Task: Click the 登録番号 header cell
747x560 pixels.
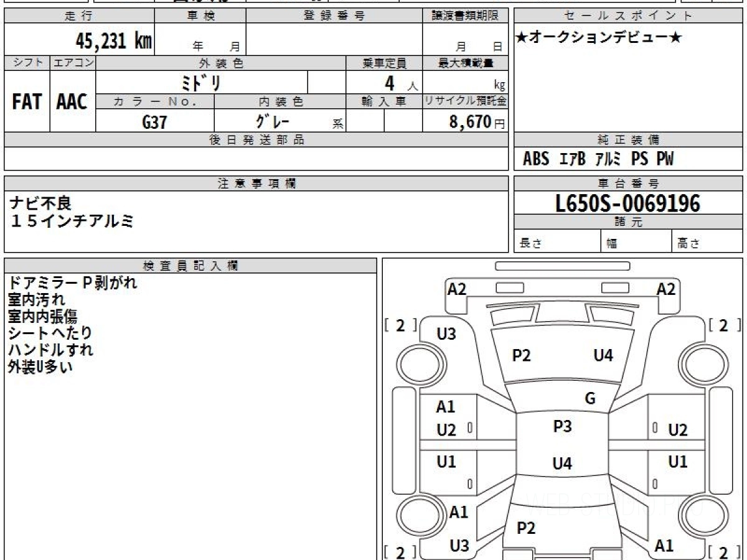Action: coord(334,16)
